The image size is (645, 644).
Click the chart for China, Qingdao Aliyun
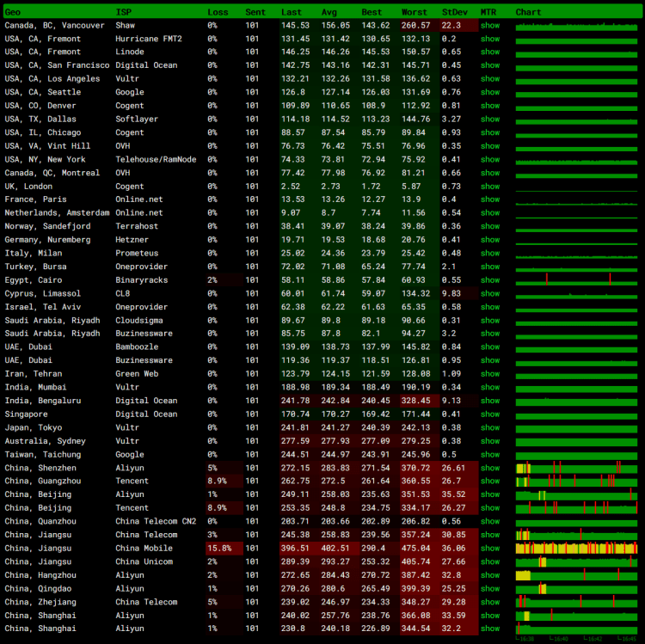coord(575,589)
